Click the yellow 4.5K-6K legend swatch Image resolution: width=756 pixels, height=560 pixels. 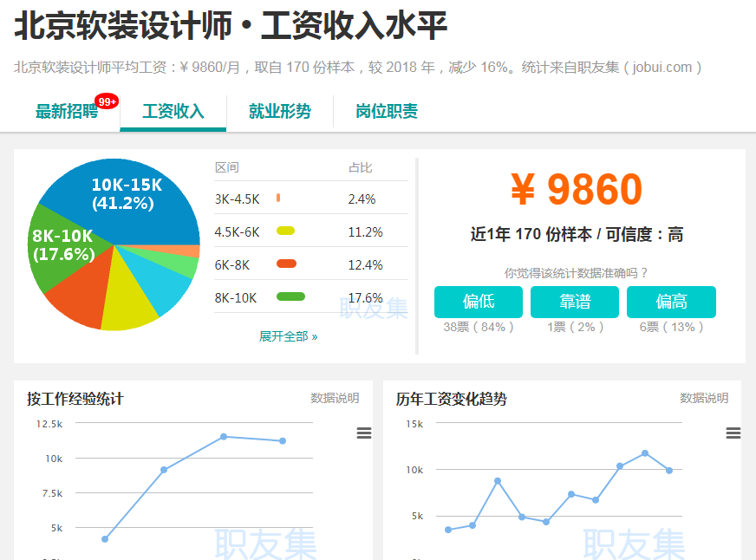pos(285,231)
